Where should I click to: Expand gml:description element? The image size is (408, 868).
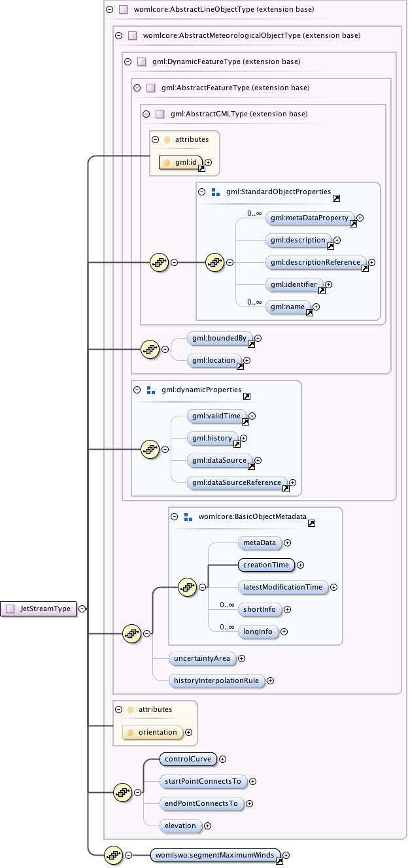pyautogui.click(x=337, y=241)
